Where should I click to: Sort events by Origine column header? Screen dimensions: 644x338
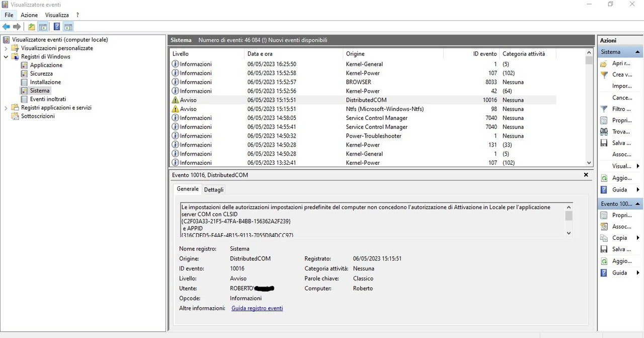(x=393, y=54)
